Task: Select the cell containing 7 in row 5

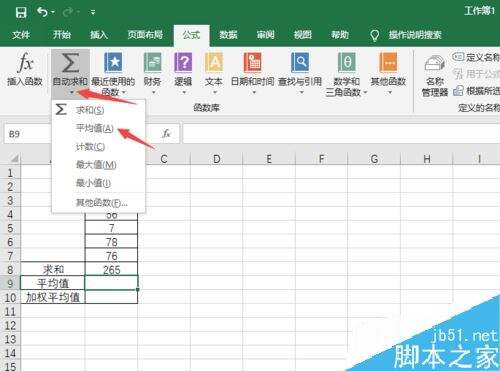Action: point(111,228)
